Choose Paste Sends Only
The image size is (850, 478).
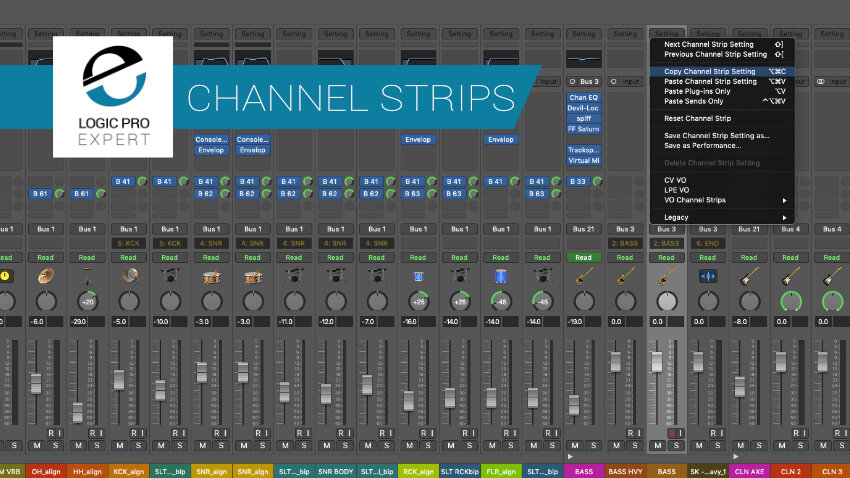coord(722,101)
